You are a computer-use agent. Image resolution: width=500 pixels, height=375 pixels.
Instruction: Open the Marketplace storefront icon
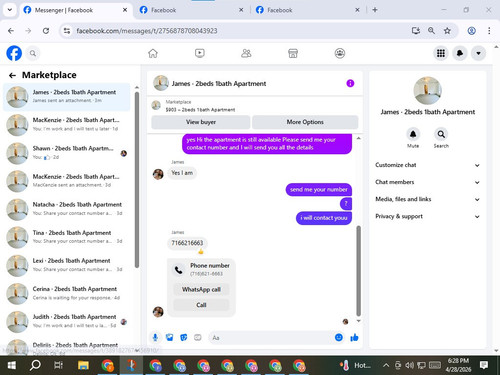(293, 53)
